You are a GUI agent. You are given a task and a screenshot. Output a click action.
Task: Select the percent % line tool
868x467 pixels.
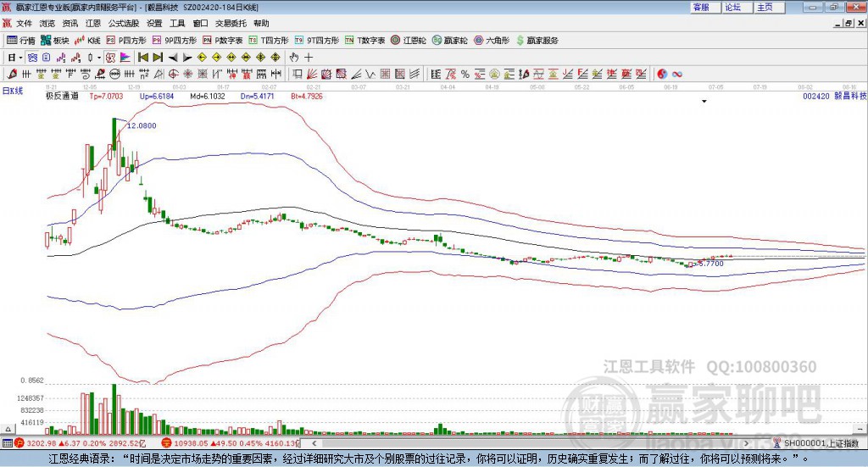point(465,74)
